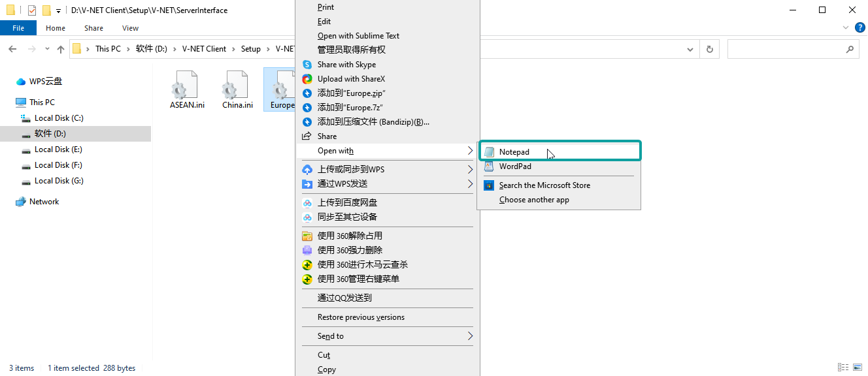Select the ASEAN.ini file icon
Viewport: 868px width, 376px height.
pyautogui.click(x=184, y=85)
